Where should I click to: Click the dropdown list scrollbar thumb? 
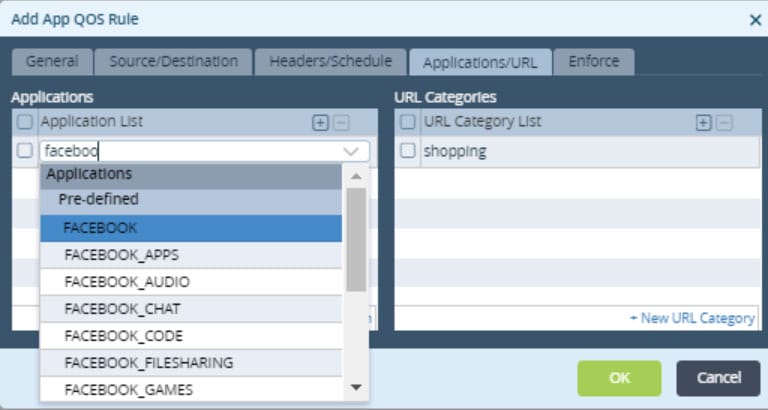pos(356,240)
